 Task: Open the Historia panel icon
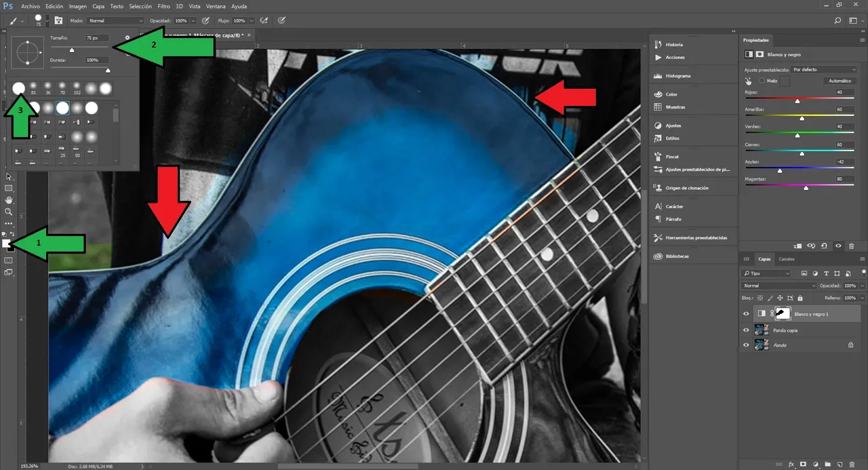(x=658, y=45)
